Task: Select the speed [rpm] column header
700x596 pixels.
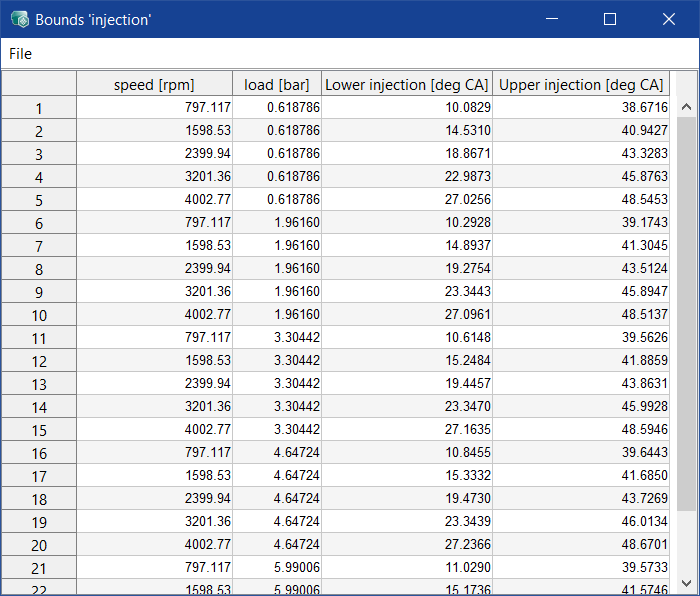Action: [154, 84]
